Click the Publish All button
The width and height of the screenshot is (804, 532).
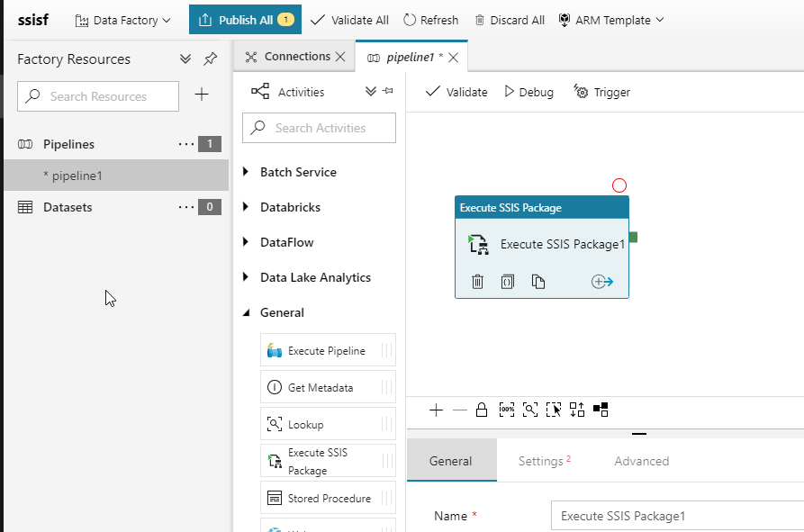[x=245, y=20]
